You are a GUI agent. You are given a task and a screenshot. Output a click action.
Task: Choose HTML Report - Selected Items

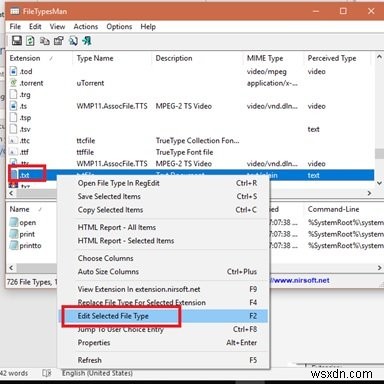click(x=163, y=241)
